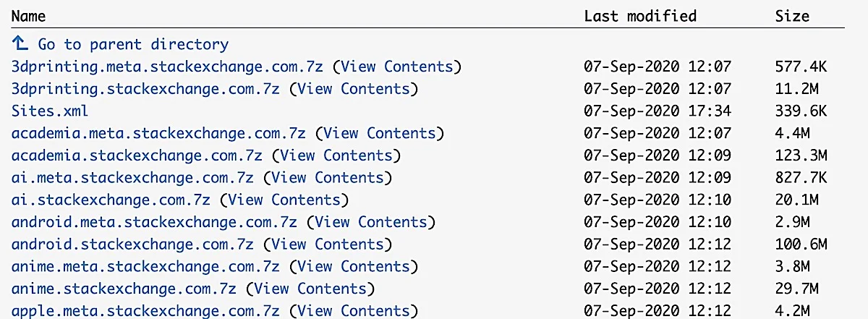
Task: Download 3dprinting.meta.stackexchange.com.7z file
Action: [x=169, y=67]
